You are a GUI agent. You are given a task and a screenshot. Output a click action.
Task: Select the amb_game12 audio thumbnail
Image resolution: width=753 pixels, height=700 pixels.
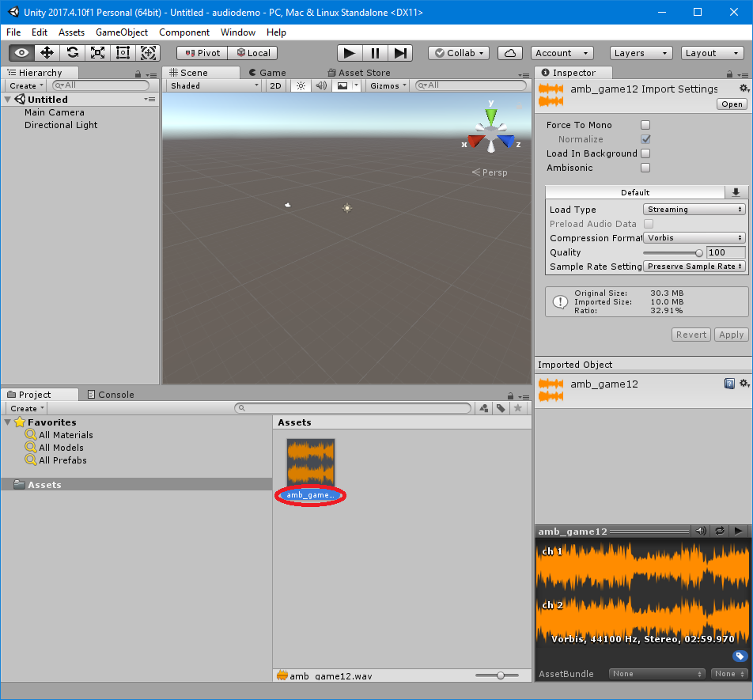(x=311, y=463)
